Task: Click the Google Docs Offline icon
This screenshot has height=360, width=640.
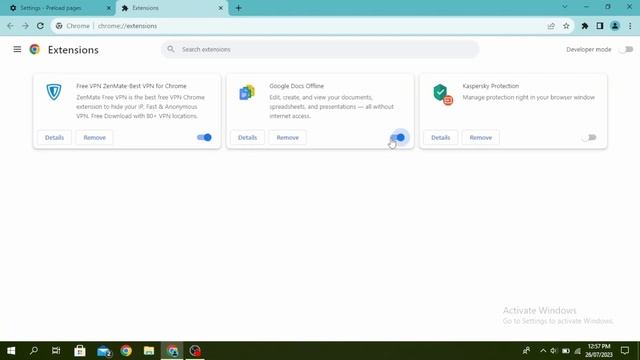Action: (247, 93)
